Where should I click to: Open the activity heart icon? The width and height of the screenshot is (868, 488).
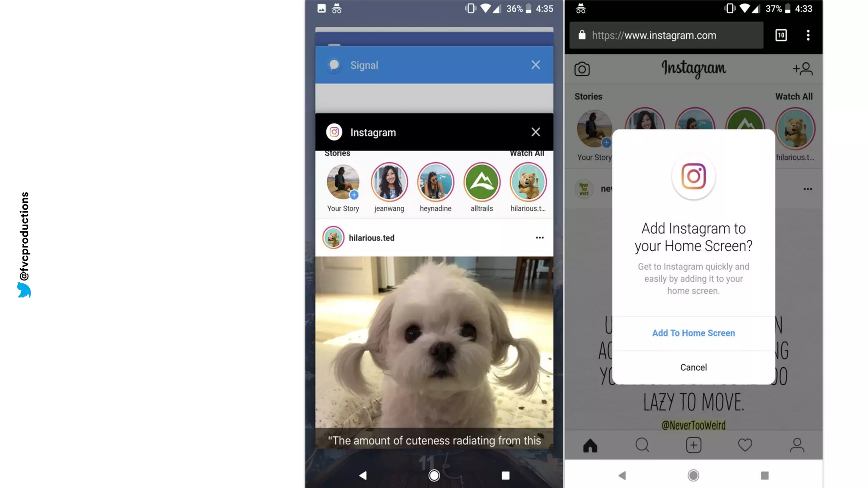click(745, 445)
